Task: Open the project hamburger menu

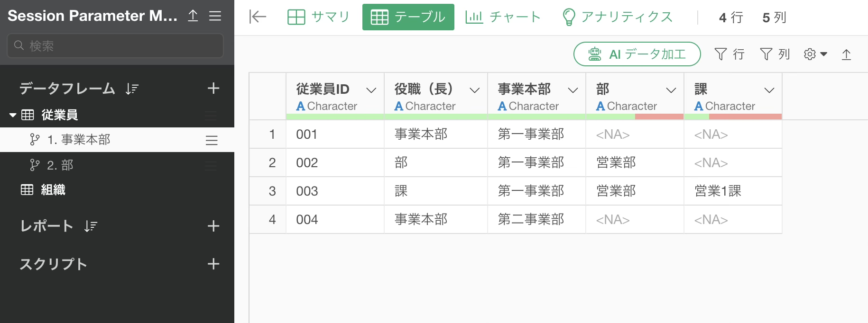Action: 215,16
